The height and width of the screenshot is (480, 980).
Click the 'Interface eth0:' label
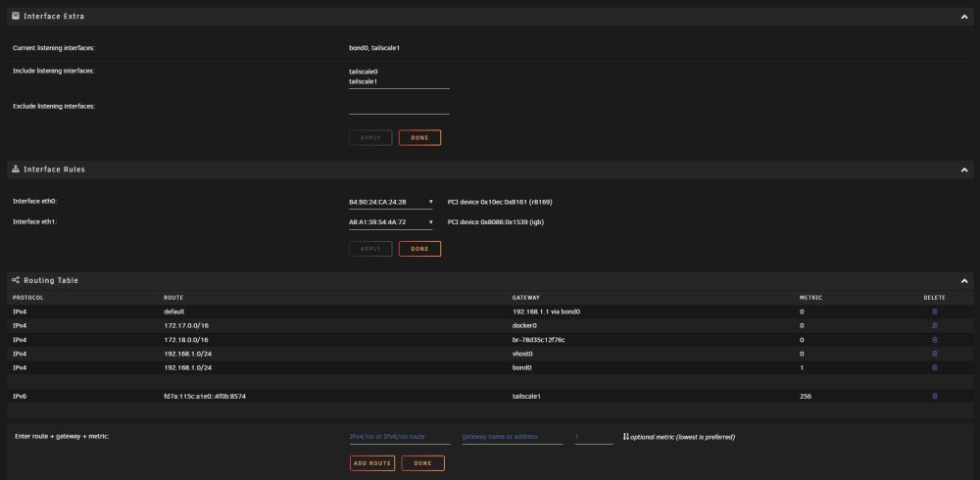tap(35, 201)
